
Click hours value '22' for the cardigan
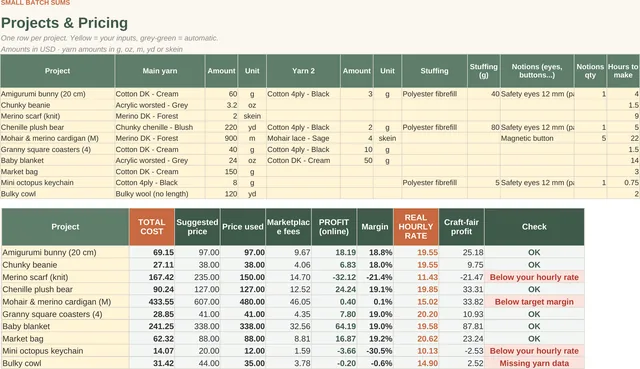(x=623, y=138)
